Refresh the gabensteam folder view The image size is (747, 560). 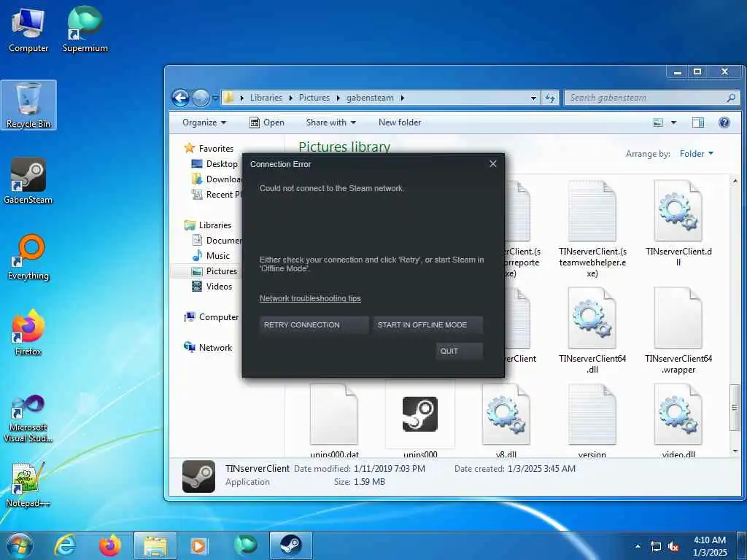pos(550,98)
